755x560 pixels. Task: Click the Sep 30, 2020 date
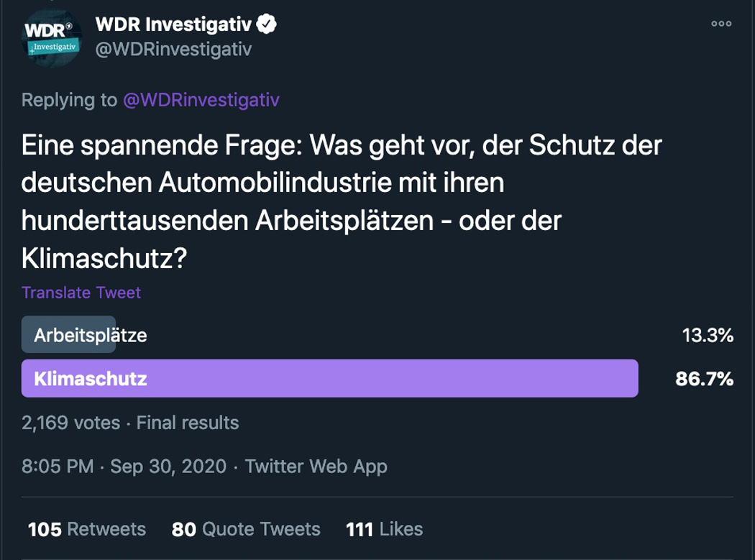pyautogui.click(x=168, y=466)
